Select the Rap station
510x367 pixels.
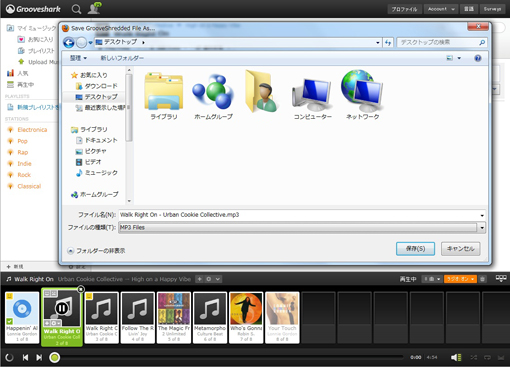pos(23,152)
